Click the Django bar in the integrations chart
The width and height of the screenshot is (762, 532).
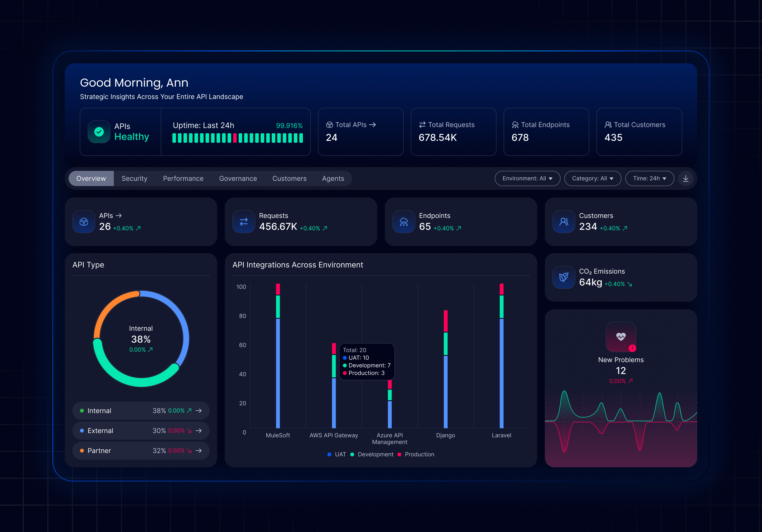445,381
